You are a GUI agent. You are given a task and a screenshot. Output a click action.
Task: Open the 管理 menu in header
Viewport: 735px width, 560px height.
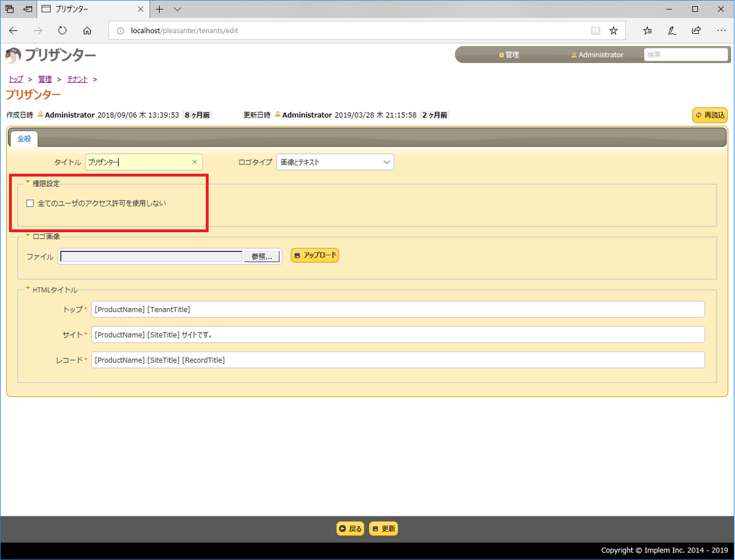[509, 55]
